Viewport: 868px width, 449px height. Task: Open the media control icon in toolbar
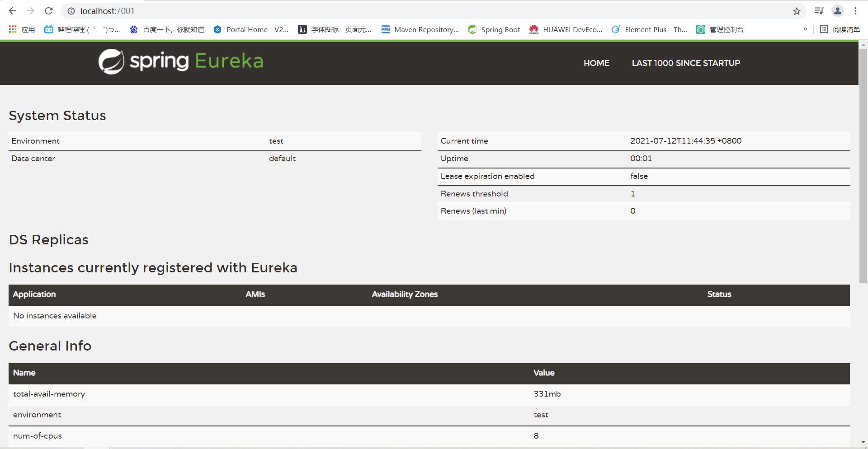click(x=819, y=11)
